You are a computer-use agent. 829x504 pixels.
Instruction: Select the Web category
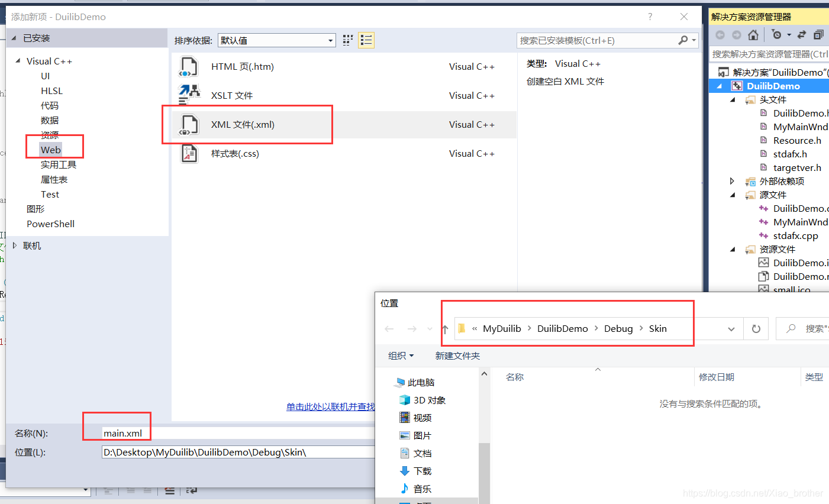(x=51, y=150)
